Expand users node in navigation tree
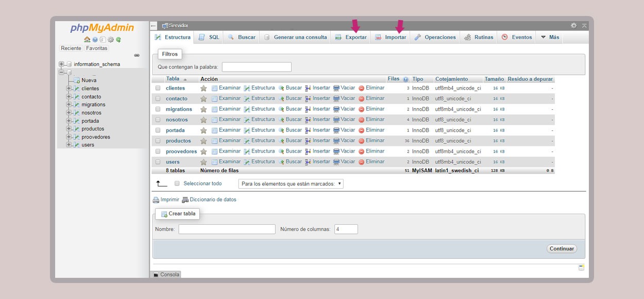Viewport: 644px width, 299px height. [69, 145]
